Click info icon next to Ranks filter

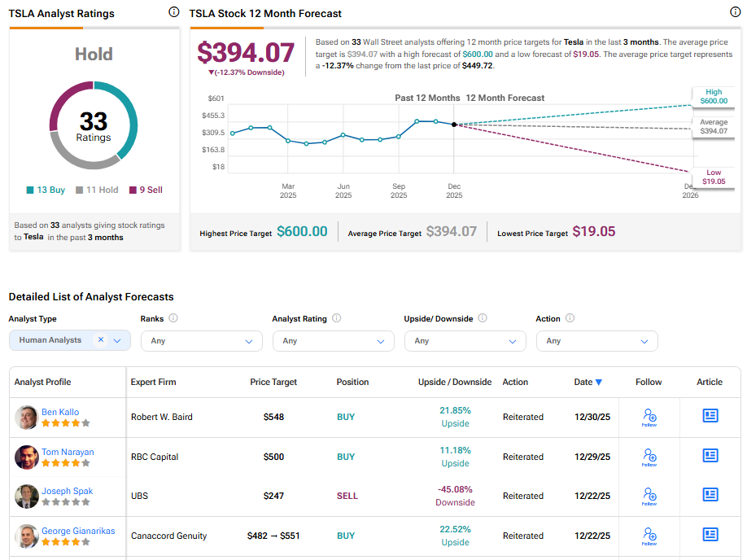173,318
